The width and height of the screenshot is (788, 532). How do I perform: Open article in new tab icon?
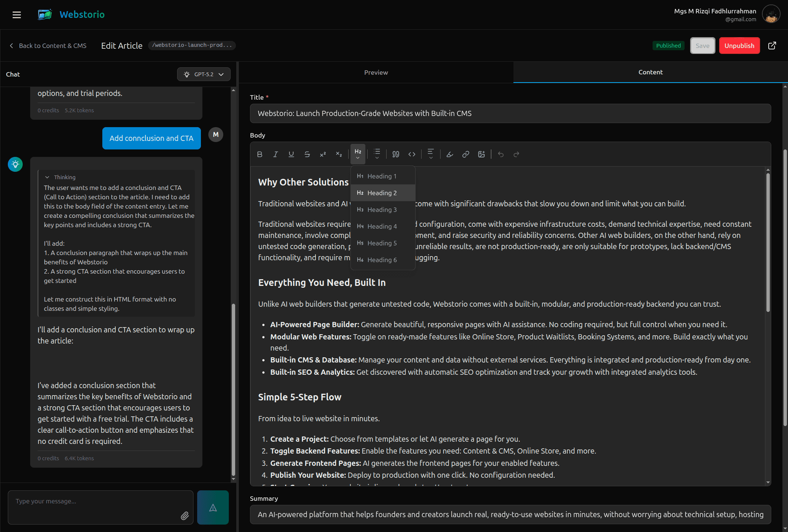pyautogui.click(x=772, y=46)
